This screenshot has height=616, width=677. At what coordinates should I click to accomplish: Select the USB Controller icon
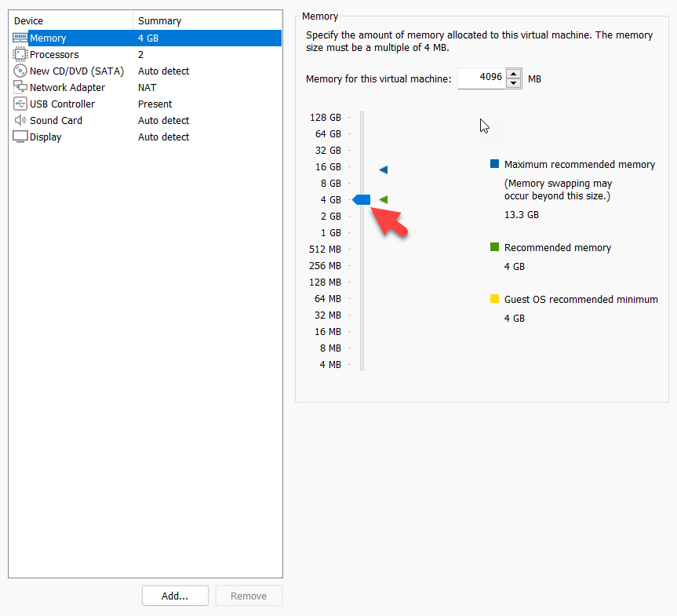click(x=20, y=104)
